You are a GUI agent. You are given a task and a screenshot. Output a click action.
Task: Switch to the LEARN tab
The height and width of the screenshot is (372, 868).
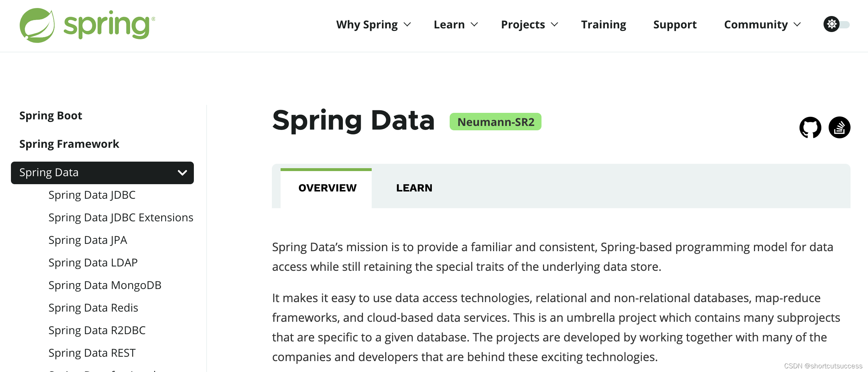click(x=414, y=188)
